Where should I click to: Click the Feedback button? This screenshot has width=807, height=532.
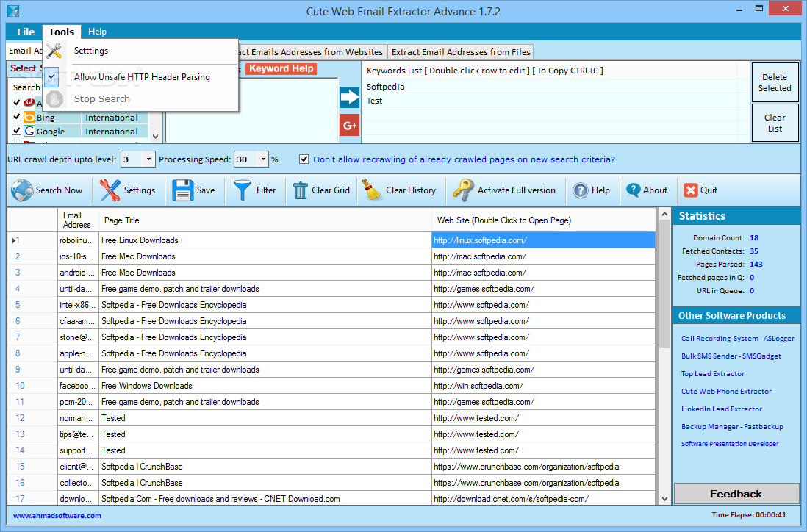click(x=736, y=494)
